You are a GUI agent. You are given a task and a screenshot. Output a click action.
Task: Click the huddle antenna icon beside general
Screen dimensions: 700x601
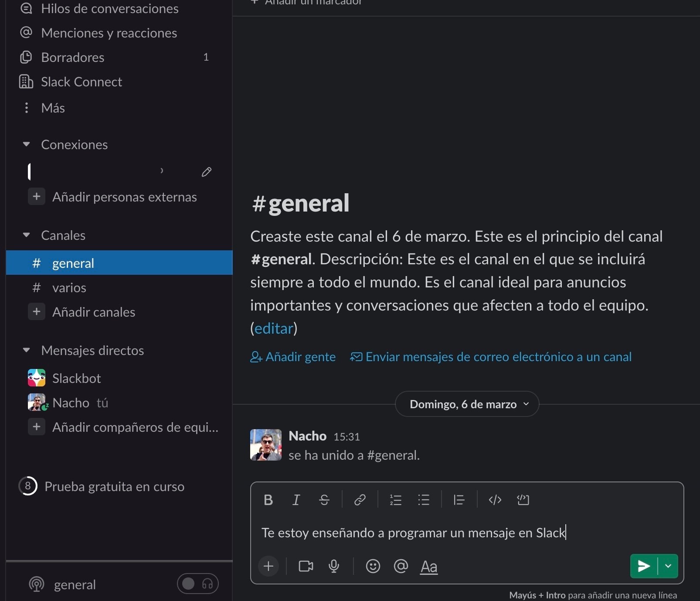(37, 584)
